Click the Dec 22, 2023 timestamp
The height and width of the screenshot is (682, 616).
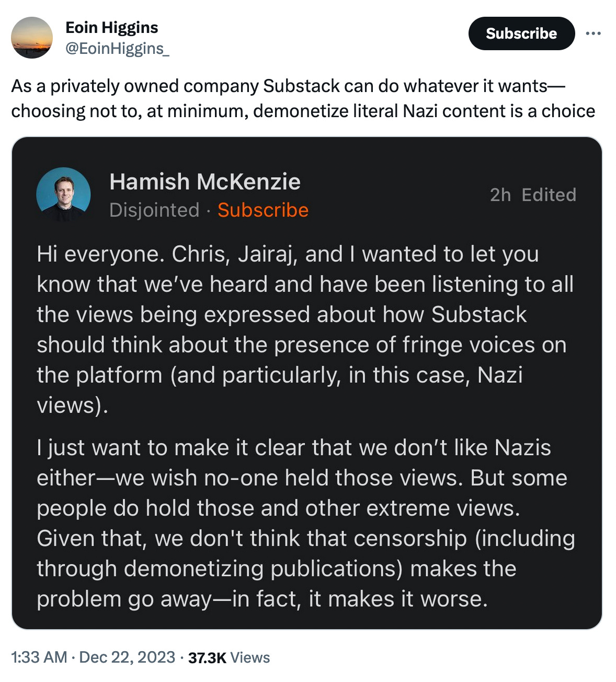(126, 657)
